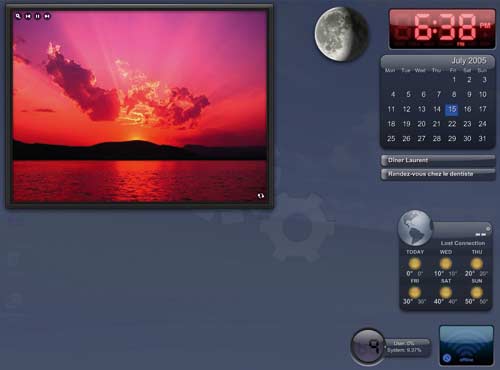
Task: Collapse the CPU User/System stats panel arrow
Action: pyautogui.click(x=386, y=347)
